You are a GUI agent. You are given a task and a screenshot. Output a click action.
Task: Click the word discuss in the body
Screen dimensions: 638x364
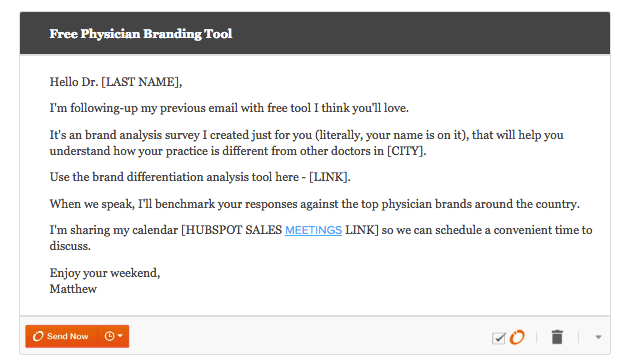click(70, 246)
